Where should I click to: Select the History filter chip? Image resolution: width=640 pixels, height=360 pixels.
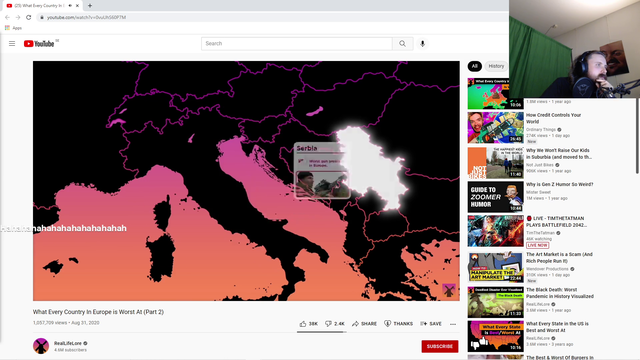(496, 66)
